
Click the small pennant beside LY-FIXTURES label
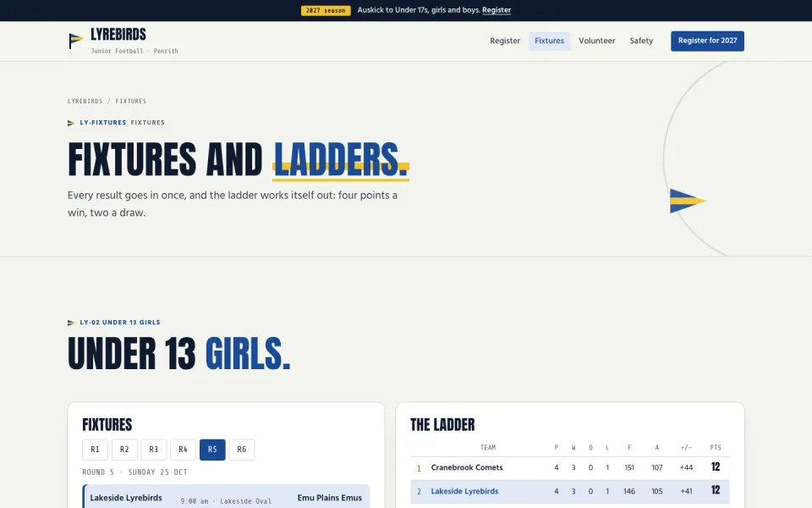71,123
